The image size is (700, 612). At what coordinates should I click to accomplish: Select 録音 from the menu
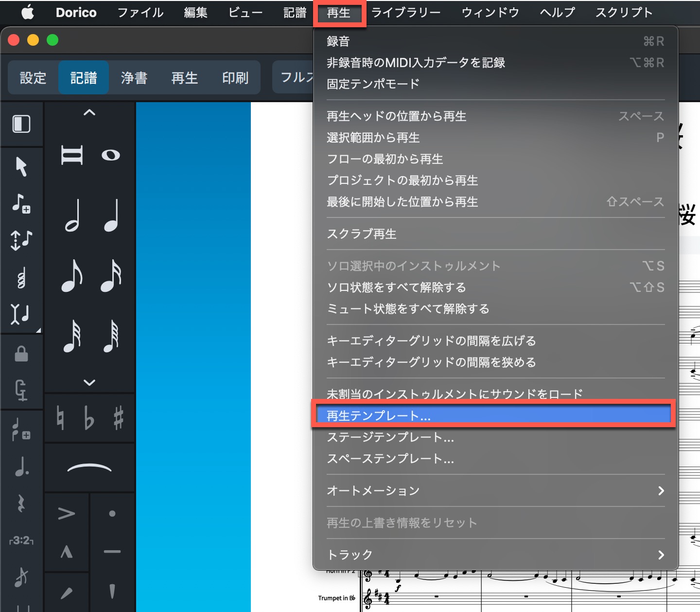tap(495, 41)
